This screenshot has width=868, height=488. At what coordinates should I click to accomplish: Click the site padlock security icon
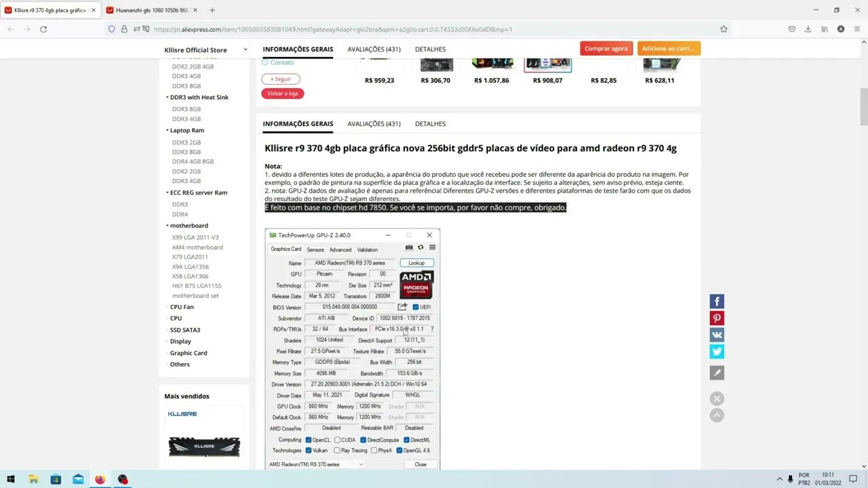[x=124, y=29]
